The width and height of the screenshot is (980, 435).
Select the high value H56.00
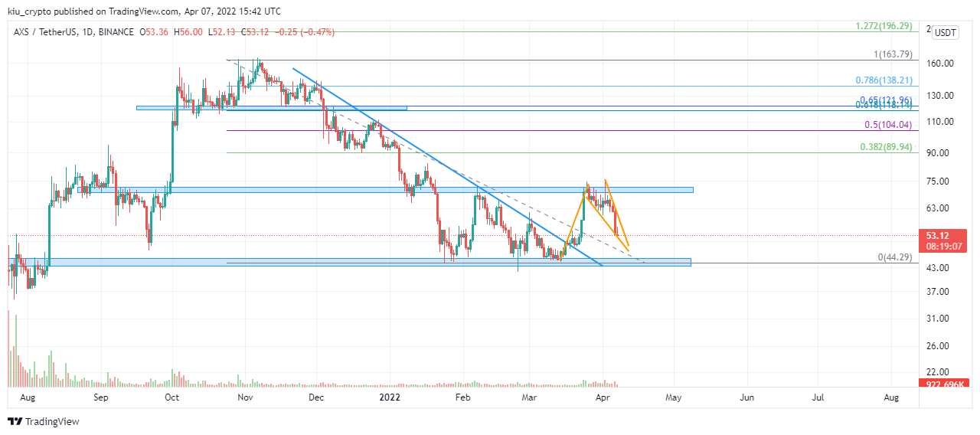[x=188, y=31]
